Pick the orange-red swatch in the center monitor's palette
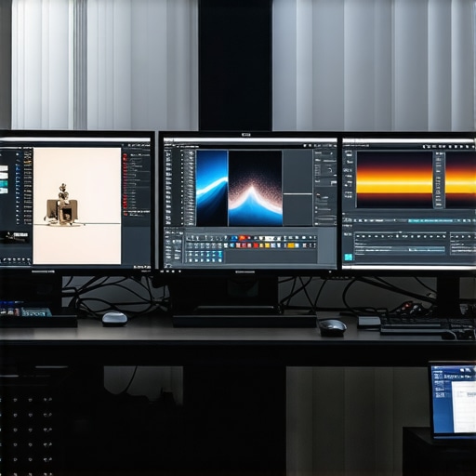Viewport: 476px width, 476px height. [244, 238]
